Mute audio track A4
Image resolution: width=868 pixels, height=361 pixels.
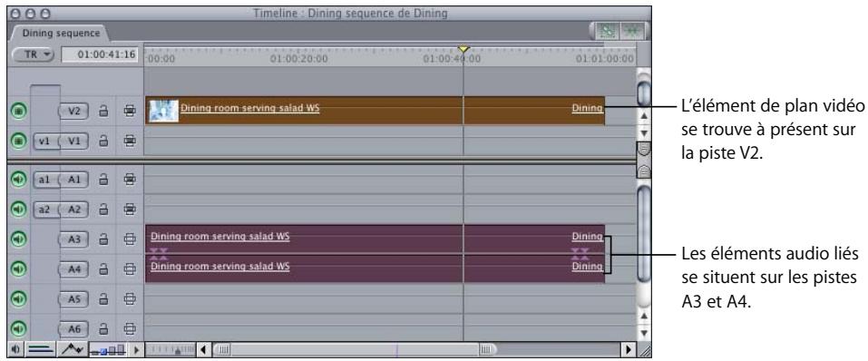click(18, 269)
